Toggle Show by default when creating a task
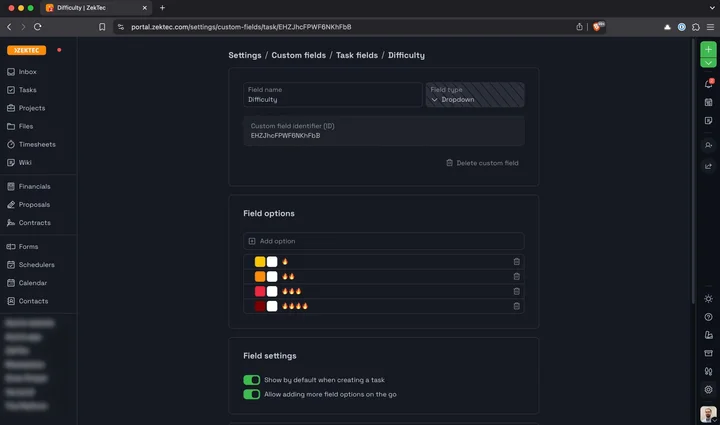This screenshot has width=720, height=425. (252, 380)
